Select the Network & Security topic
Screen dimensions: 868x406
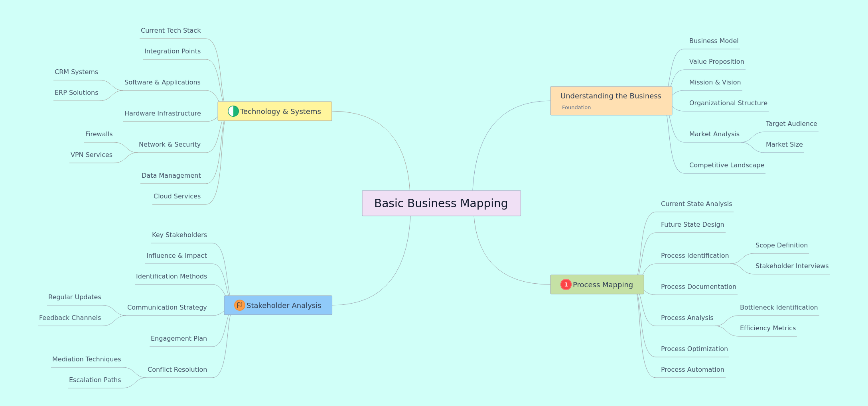pos(170,145)
